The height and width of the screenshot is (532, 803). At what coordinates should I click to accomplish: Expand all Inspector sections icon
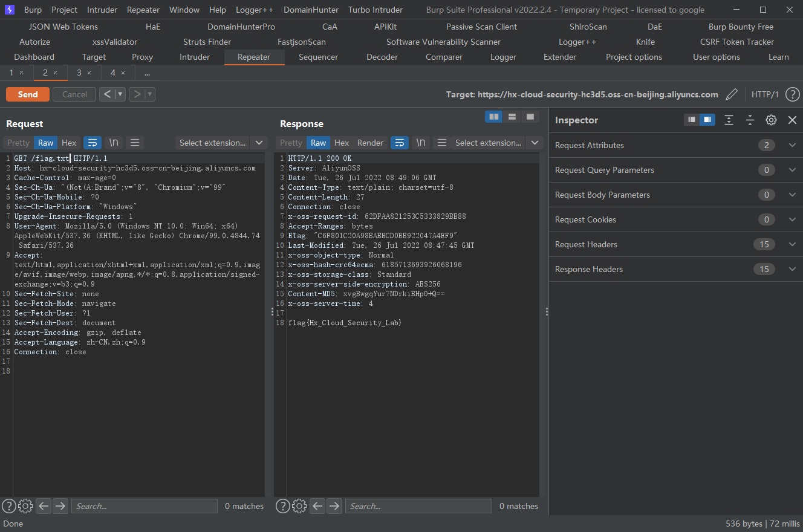pos(729,120)
